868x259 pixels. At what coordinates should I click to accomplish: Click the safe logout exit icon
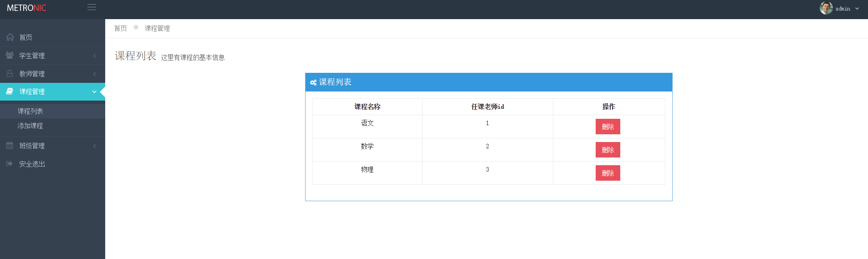point(10,164)
